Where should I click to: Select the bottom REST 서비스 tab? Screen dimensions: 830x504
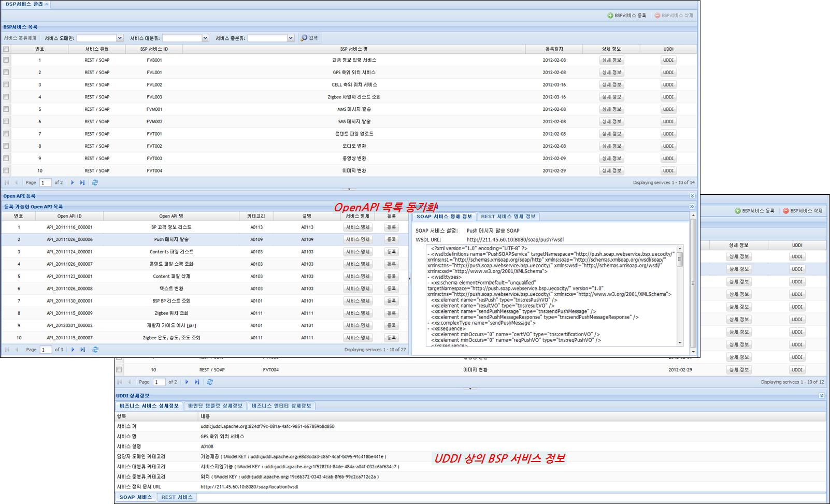[x=177, y=497]
